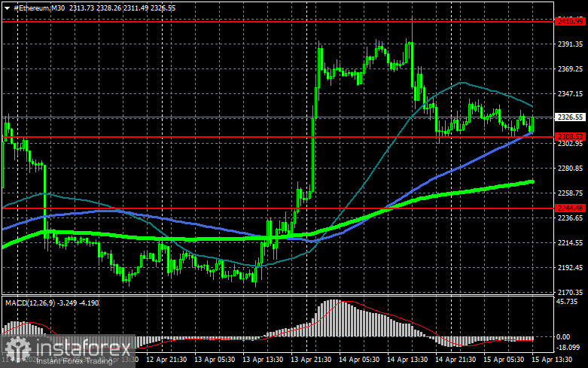Click the 2369.25 price scale value

pos(570,69)
